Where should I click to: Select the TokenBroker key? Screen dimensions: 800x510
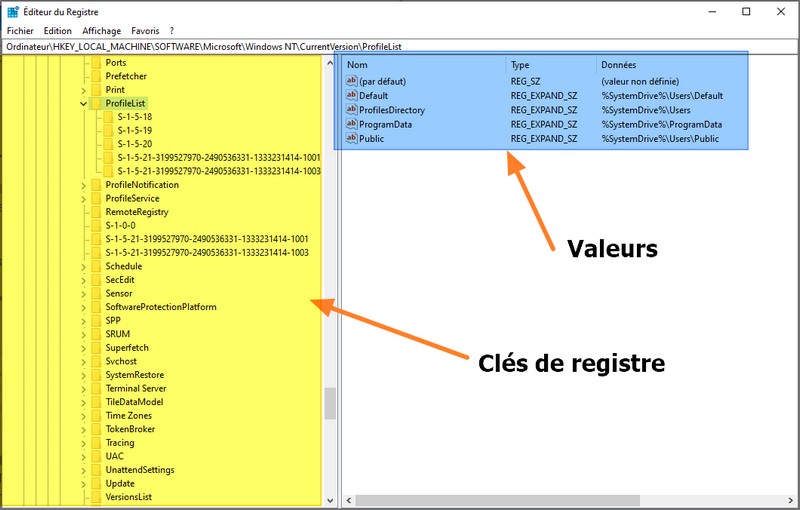tap(130, 429)
